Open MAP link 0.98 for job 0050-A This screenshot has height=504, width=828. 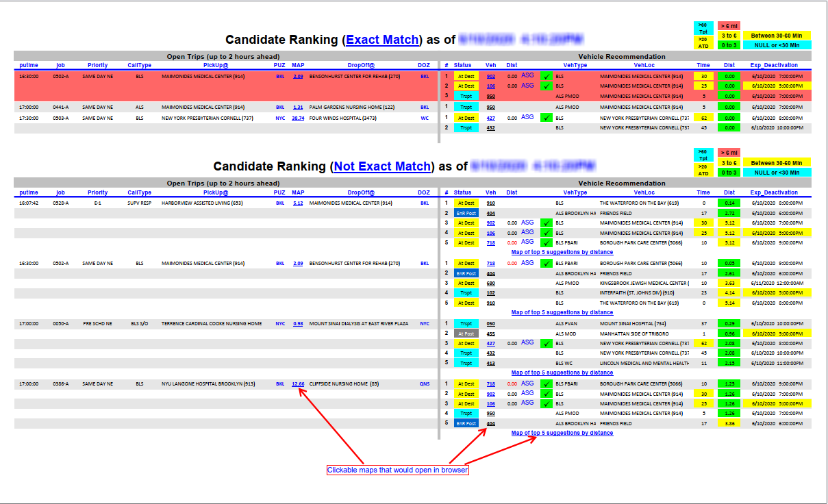coord(298,324)
